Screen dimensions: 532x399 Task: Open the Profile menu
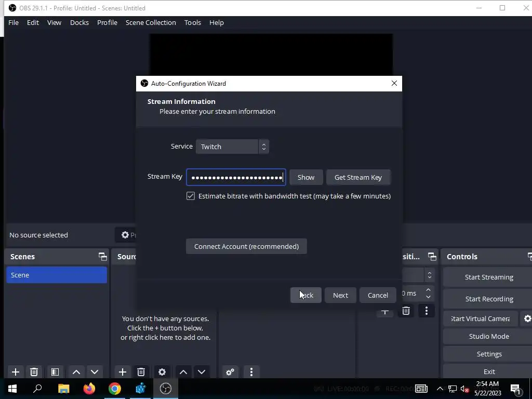click(x=107, y=22)
